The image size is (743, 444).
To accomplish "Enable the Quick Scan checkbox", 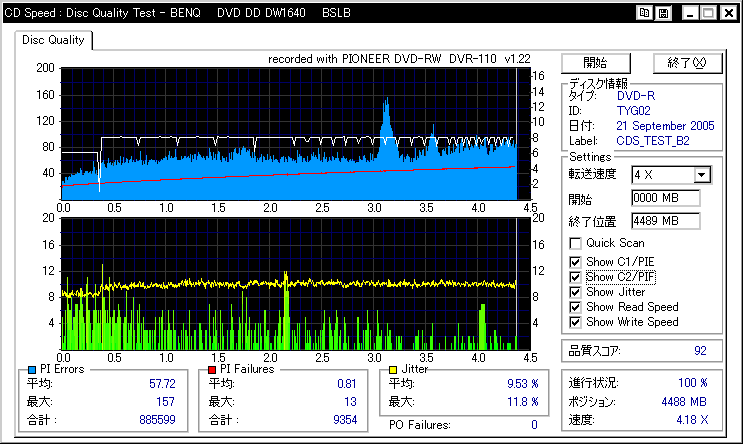I will pos(575,243).
